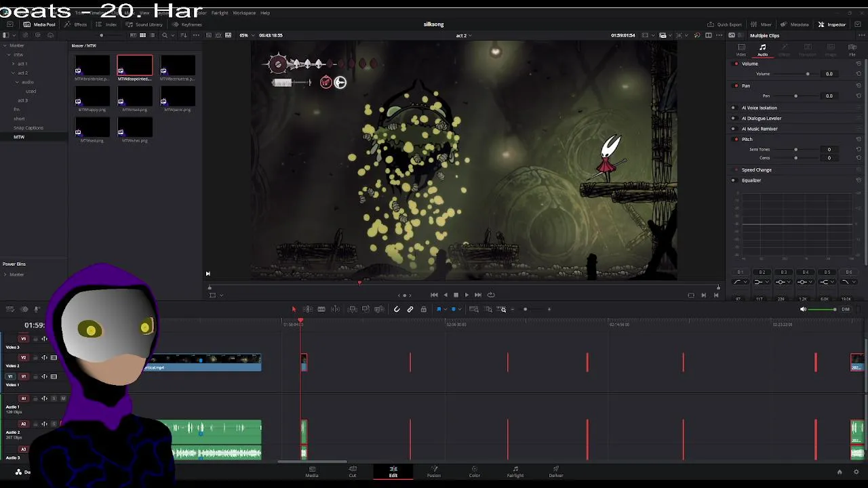Viewport: 868px width, 488px height.
Task: Switch to the Fusion page
Action: coord(434,472)
